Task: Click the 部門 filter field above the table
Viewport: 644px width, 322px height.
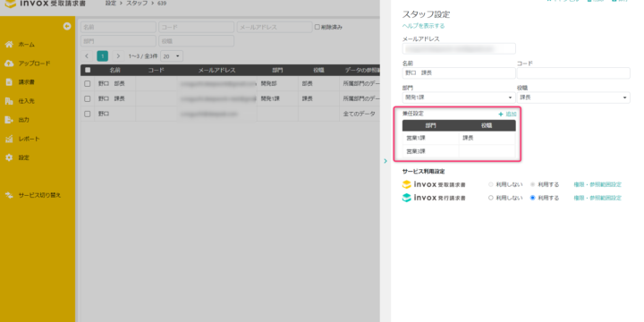Action: coord(118,41)
